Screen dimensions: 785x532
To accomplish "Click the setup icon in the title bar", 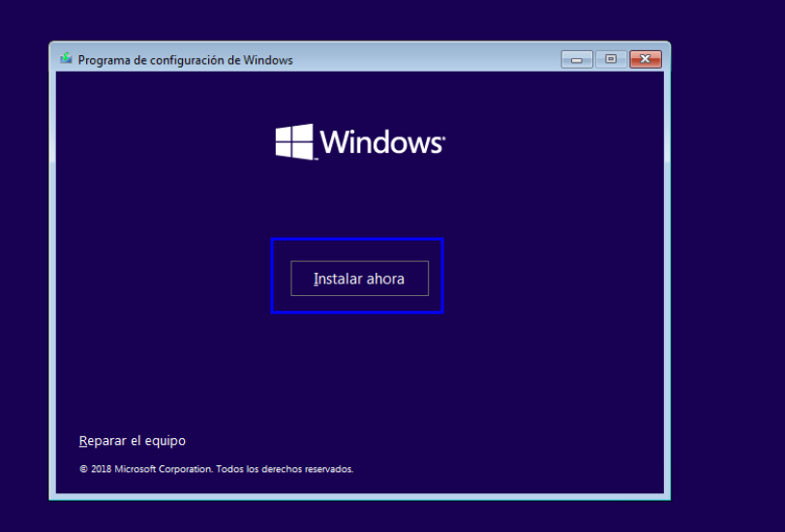I will [66, 59].
